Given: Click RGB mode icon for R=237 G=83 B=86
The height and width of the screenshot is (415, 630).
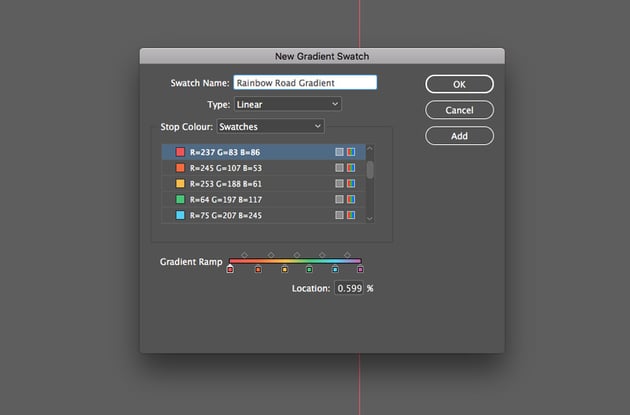Looking at the screenshot, I should (x=351, y=152).
